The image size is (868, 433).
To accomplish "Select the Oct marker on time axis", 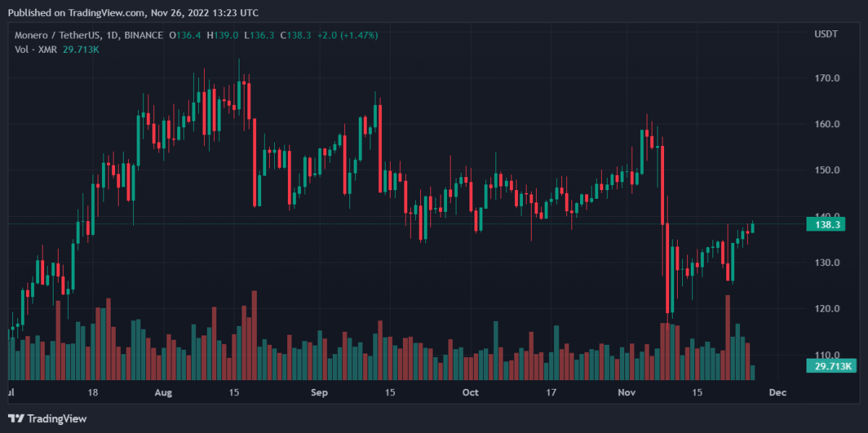I will coord(470,393).
